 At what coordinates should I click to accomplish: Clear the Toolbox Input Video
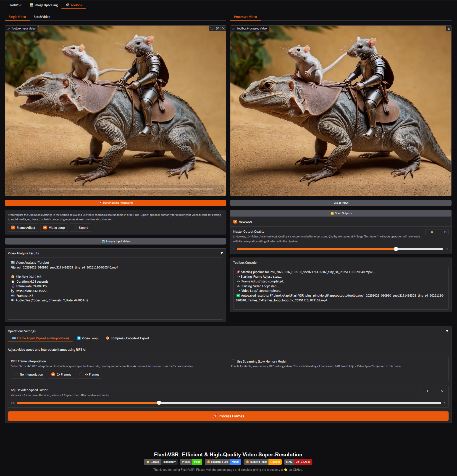coord(223,28)
